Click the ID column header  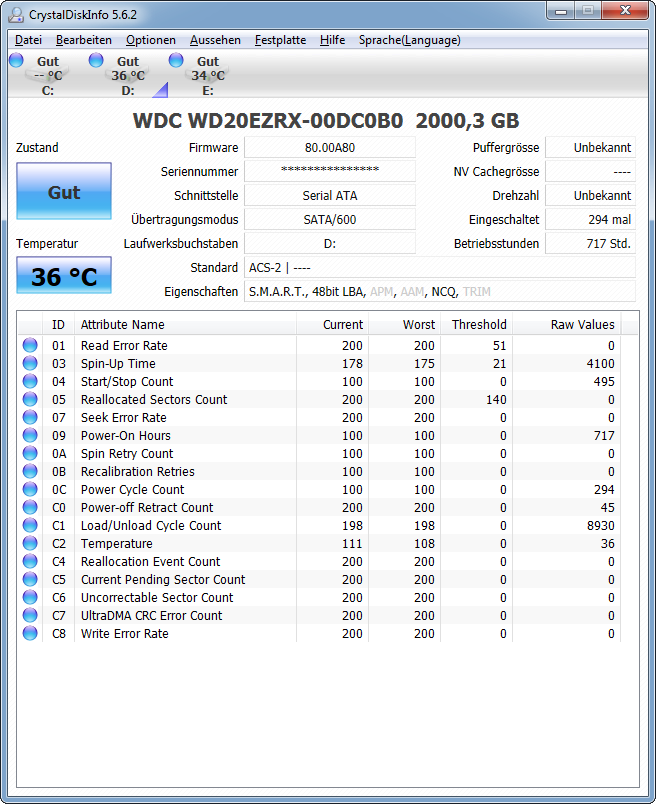(58, 325)
